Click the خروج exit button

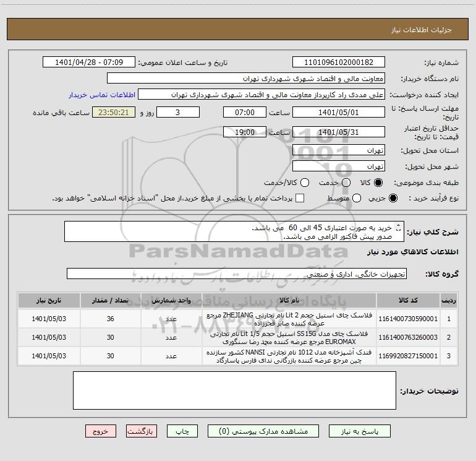coord(101,431)
